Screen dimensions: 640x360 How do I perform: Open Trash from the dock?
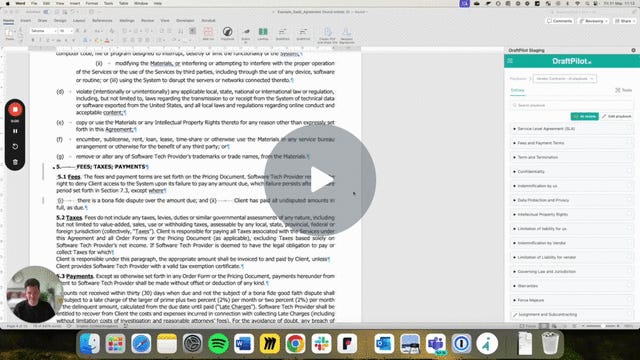[x=550, y=344]
